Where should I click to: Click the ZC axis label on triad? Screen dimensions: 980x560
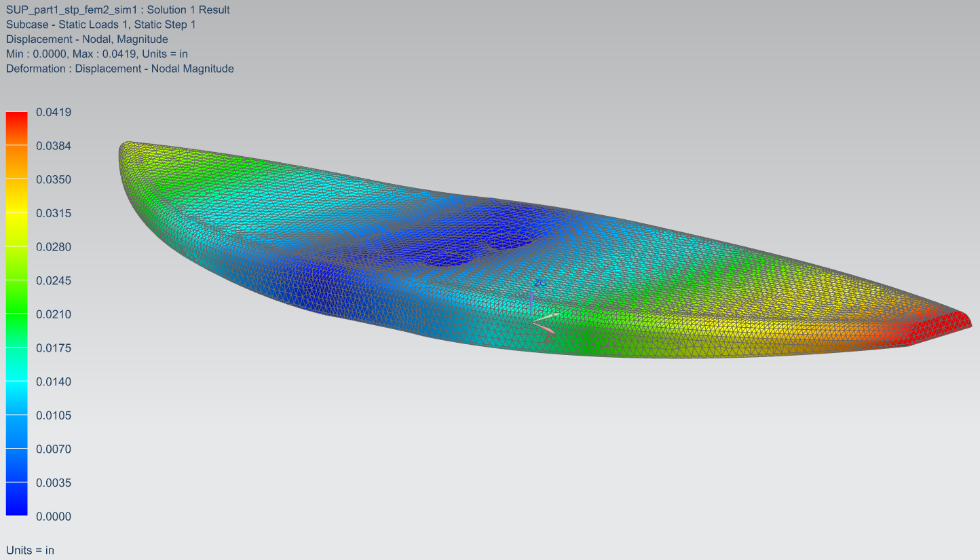tap(540, 282)
